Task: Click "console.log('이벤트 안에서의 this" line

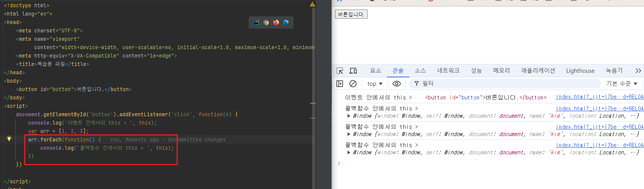Action: tap(92, 123)
